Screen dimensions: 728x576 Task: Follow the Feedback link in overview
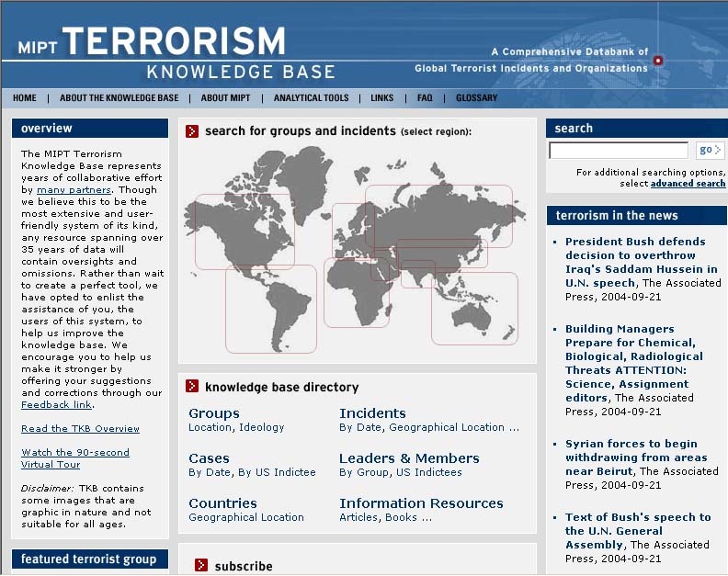(56, 405)
